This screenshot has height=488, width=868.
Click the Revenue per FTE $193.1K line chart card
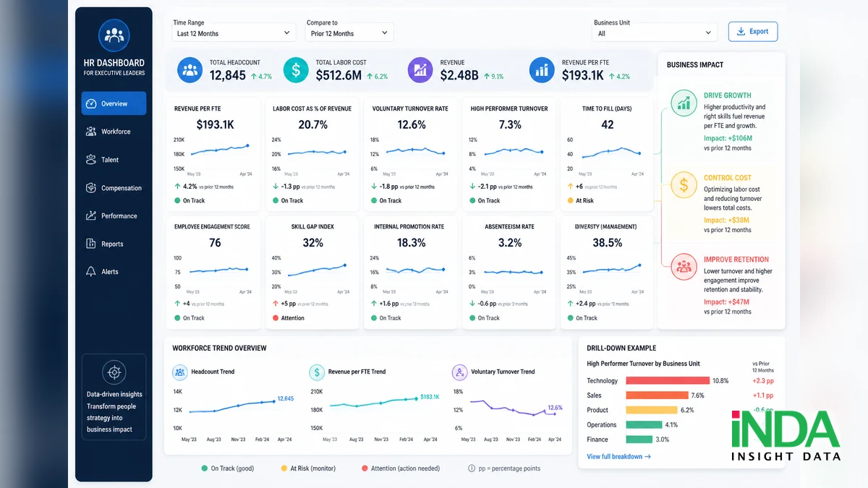213,155
